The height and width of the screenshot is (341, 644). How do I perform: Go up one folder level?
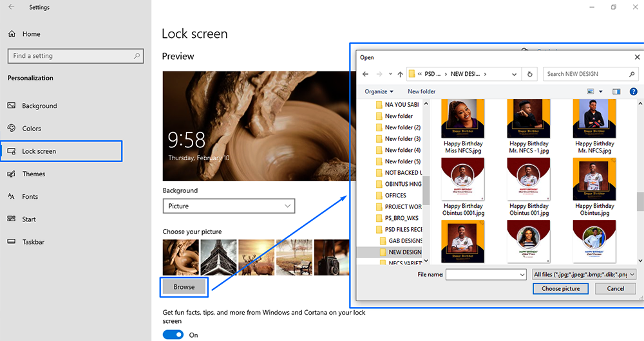pos(400,74)
